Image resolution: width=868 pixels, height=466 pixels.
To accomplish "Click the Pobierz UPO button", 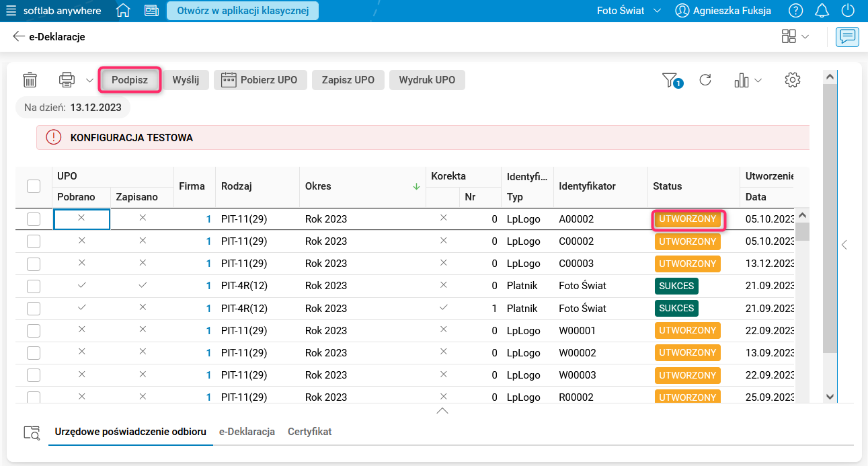I will (x=260, y=80).
